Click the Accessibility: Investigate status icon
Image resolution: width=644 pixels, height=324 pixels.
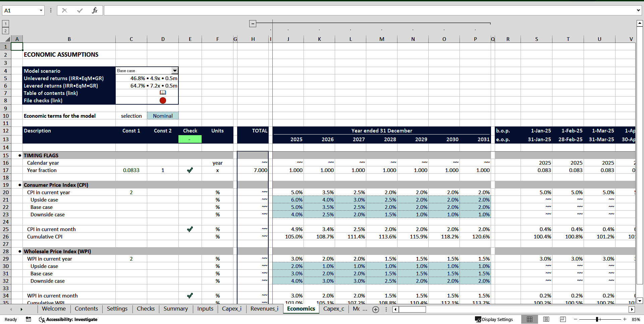click(42, 319)
